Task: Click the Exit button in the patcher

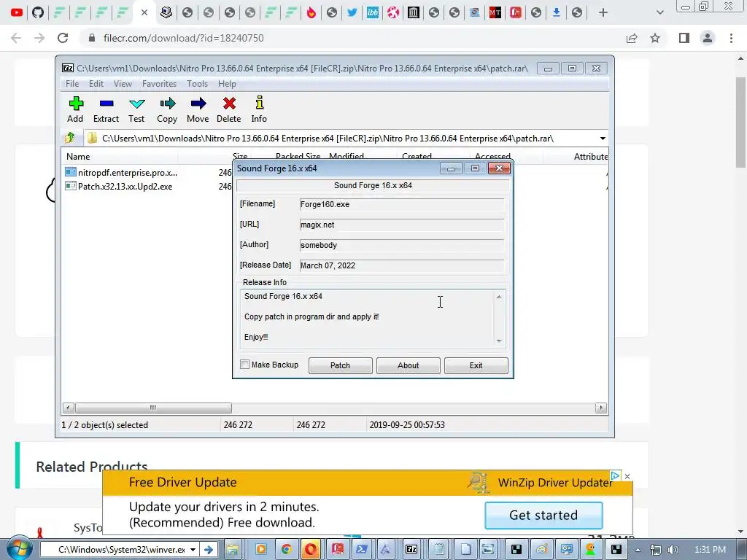Action: (476, 365)
